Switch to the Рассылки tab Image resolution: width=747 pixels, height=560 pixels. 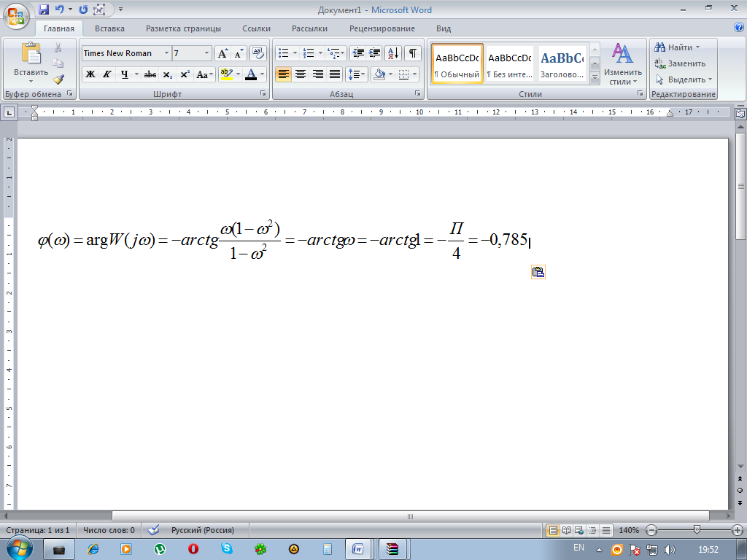tap(309, 28)
